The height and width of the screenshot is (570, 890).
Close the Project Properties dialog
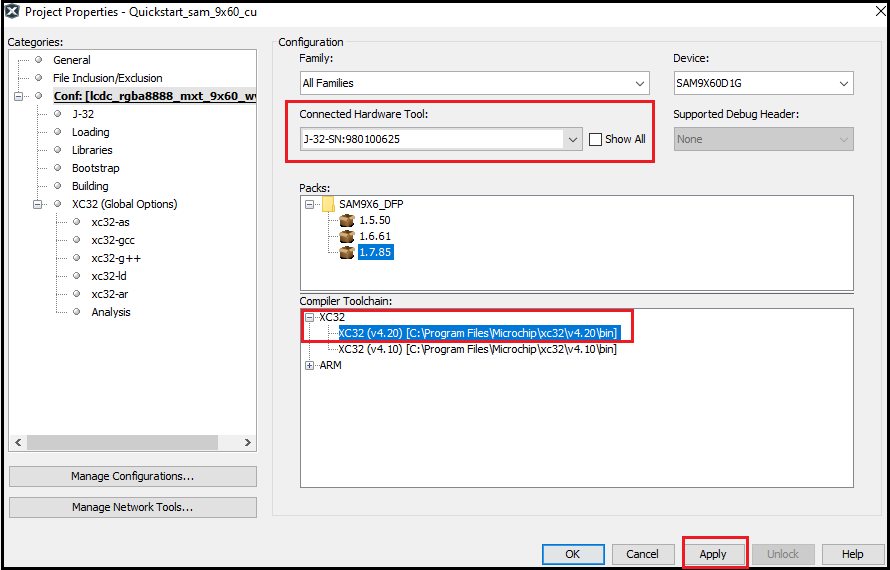pyautogui.click(x=878, y=11)
